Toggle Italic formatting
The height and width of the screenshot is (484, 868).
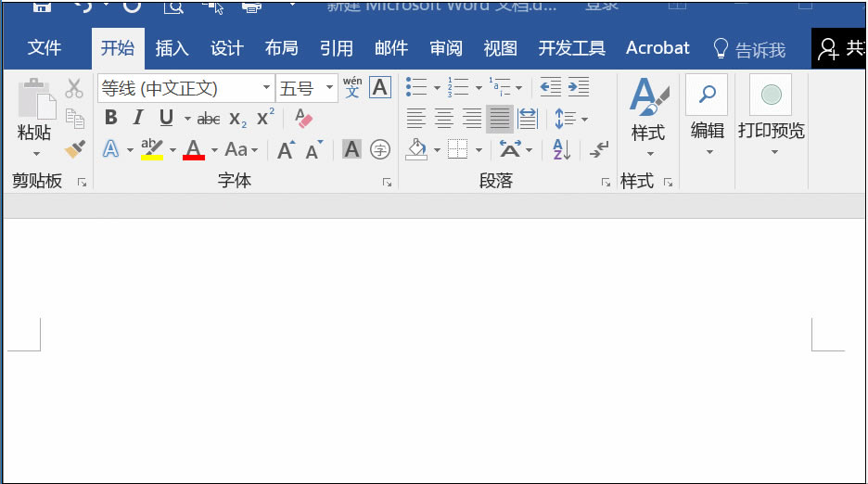(138, 118)
